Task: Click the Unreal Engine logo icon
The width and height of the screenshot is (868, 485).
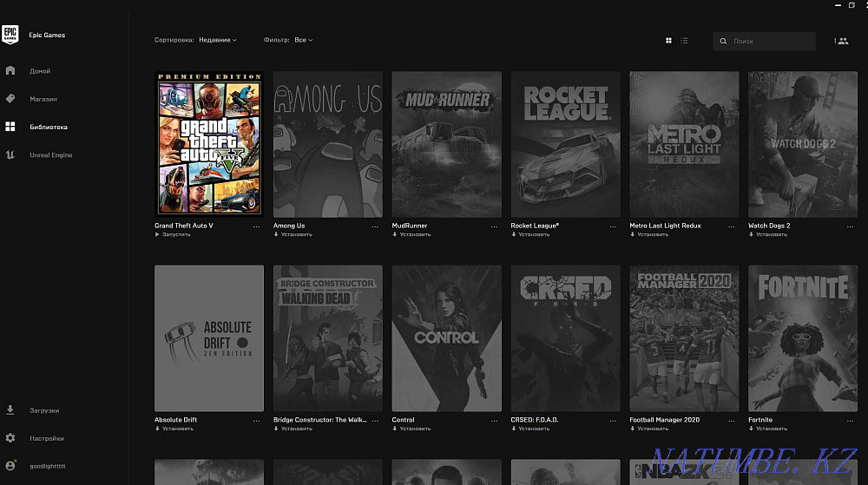Action: 10,154
